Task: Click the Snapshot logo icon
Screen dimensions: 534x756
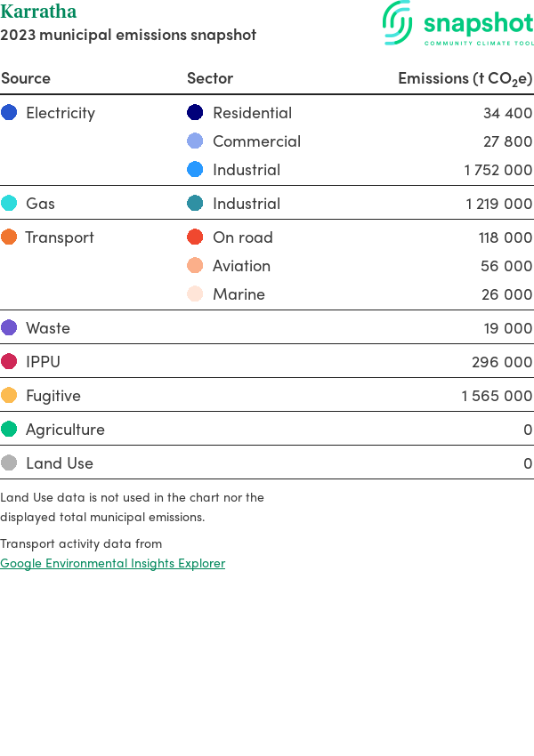Action: click(x=398, y=22)
